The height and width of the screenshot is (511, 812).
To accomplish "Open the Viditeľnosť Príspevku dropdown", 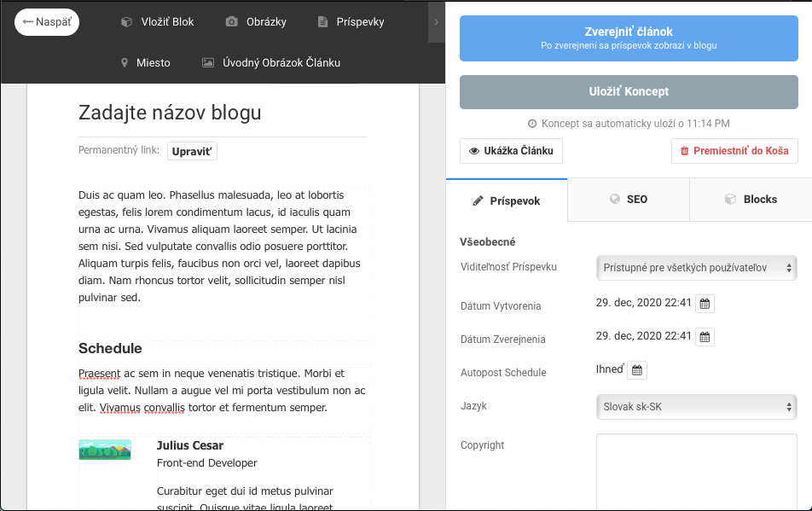I will pos(697,268).
